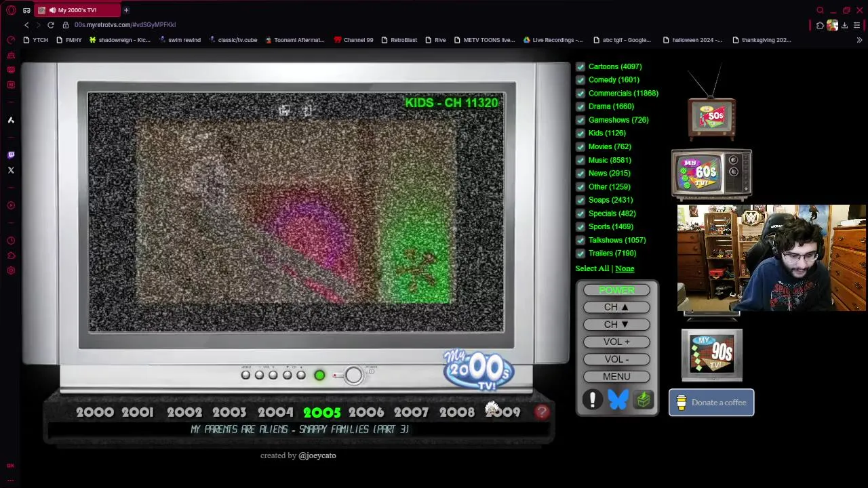The width and height of the screenshot is (868, 488).
Task: Open Opera easy setup menu icon
Action: pos(856,25)
